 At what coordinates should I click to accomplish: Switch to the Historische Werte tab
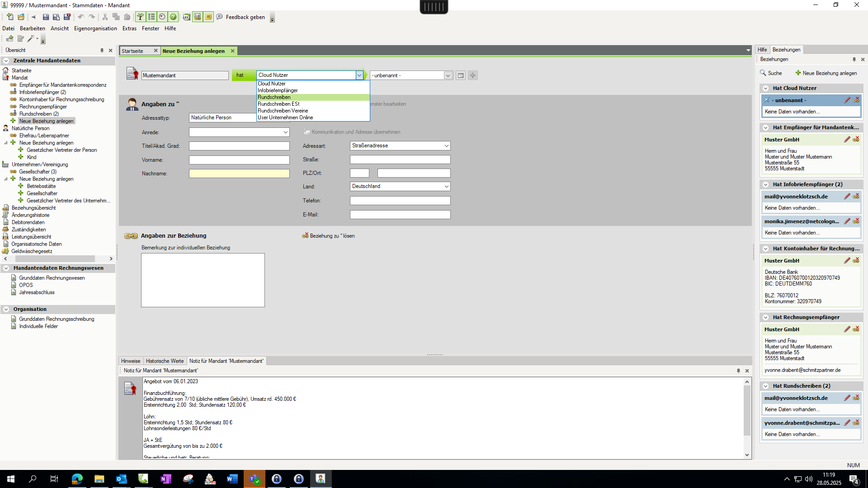click(x=165, y=361)
